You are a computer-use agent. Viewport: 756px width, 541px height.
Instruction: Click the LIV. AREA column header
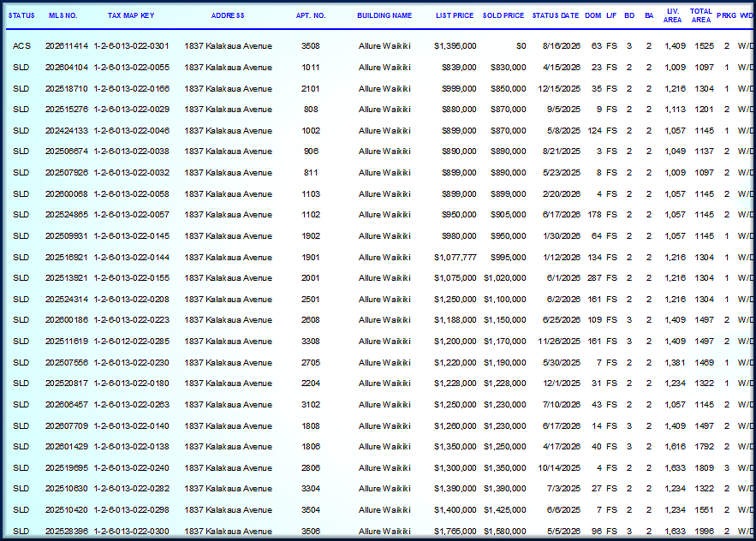tap(672, 15)
